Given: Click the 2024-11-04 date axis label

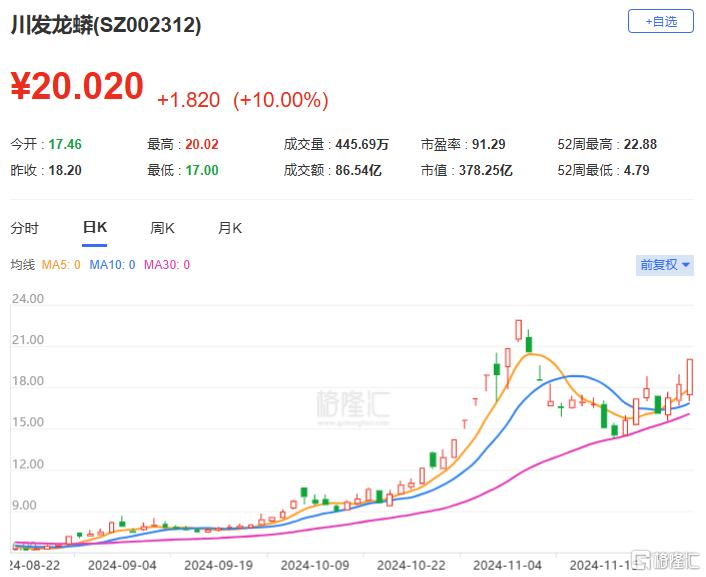Looking at the screenshot, I should coord(508,566).
